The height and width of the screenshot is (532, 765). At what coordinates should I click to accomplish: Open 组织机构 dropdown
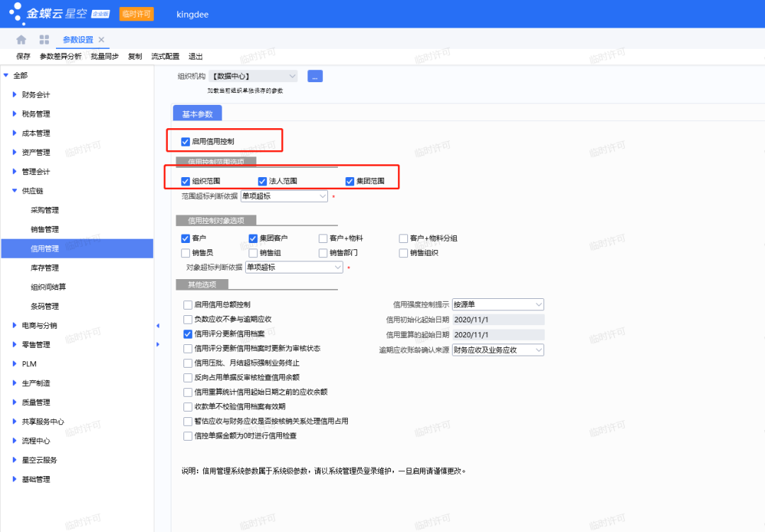(x=253, y=76)
